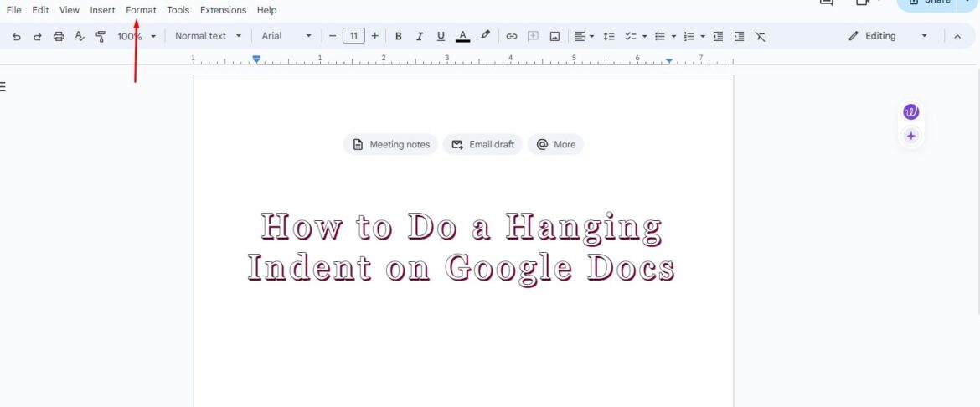Open the View menu

70,10
